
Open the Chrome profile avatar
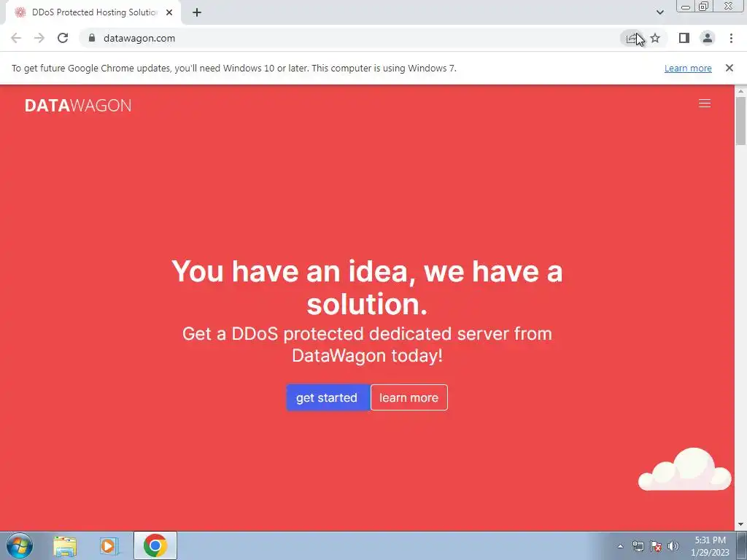point(708,38)
